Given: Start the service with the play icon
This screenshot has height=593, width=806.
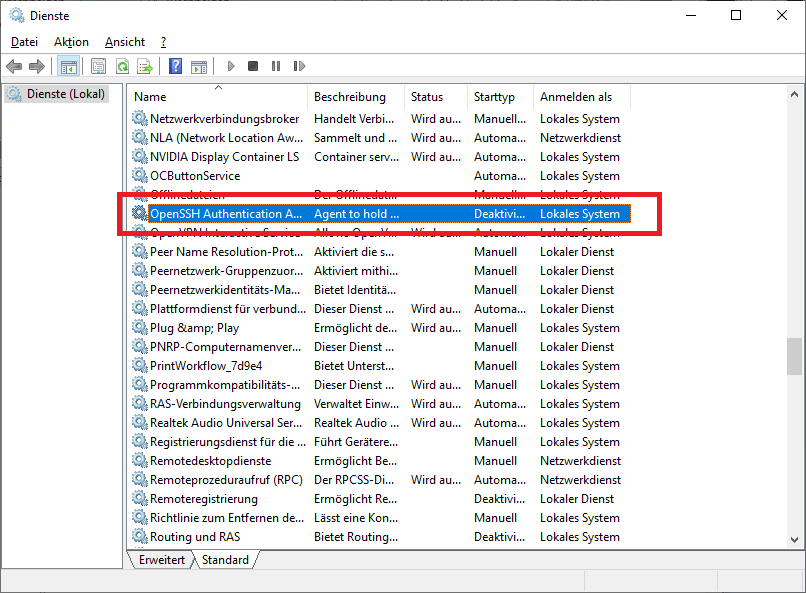Looking at the screenshot, I should (231, 67).
